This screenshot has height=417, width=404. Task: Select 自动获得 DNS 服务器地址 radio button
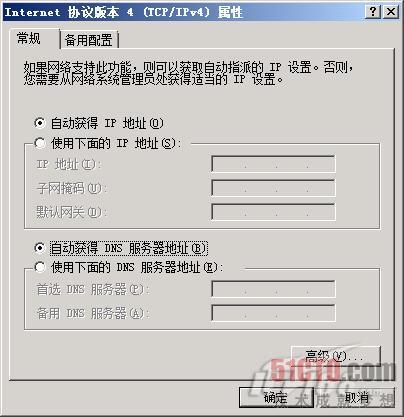click(40, 248)
